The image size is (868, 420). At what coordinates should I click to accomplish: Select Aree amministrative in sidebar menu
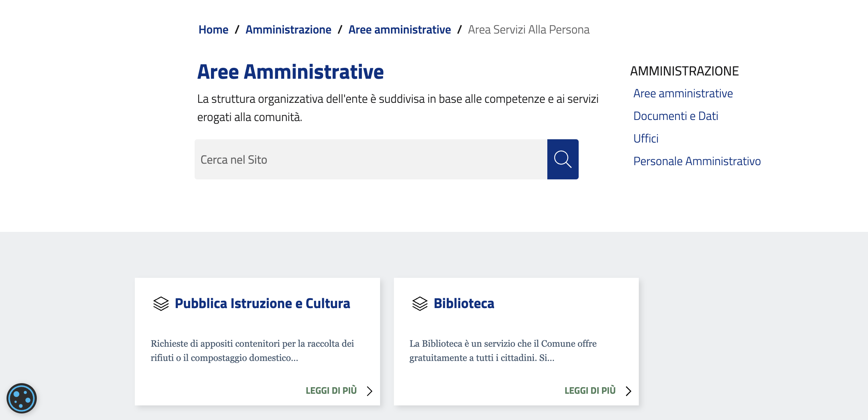(x=683, y=93)
